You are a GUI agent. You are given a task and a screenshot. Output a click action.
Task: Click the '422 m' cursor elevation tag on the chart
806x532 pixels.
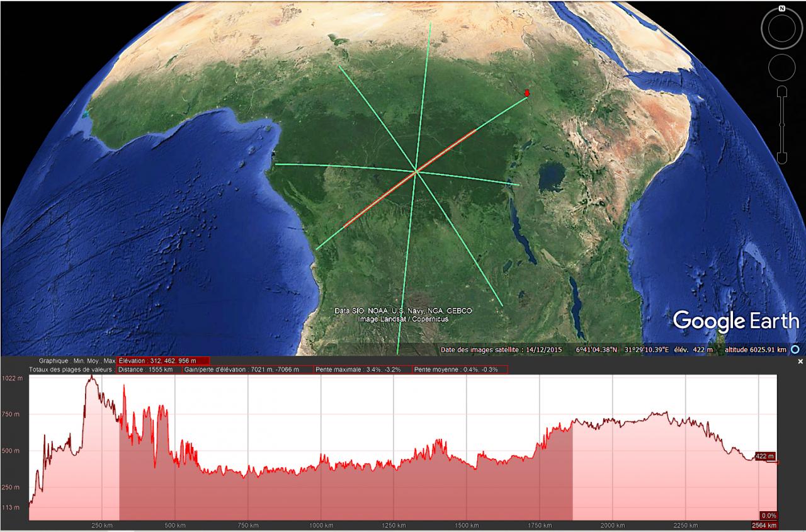pyautogui.click(x=764, y=456)
